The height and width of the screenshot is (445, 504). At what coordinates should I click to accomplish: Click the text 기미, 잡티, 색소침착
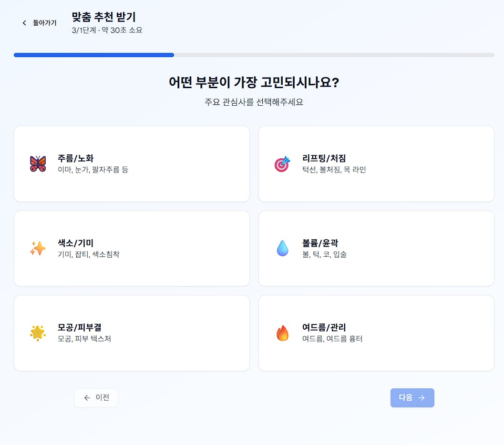point(88,254)
